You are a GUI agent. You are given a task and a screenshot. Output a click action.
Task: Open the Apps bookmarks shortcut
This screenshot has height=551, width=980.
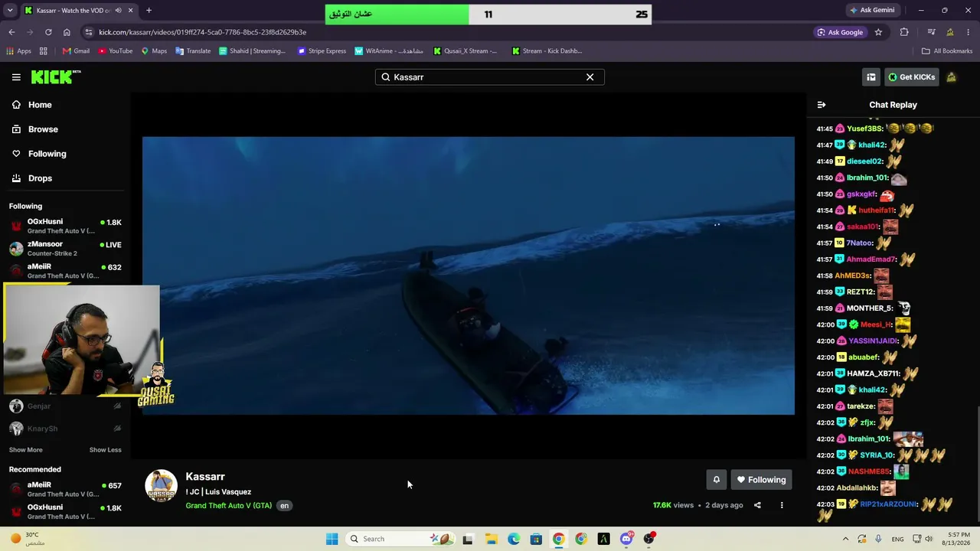tap(19, 51)
